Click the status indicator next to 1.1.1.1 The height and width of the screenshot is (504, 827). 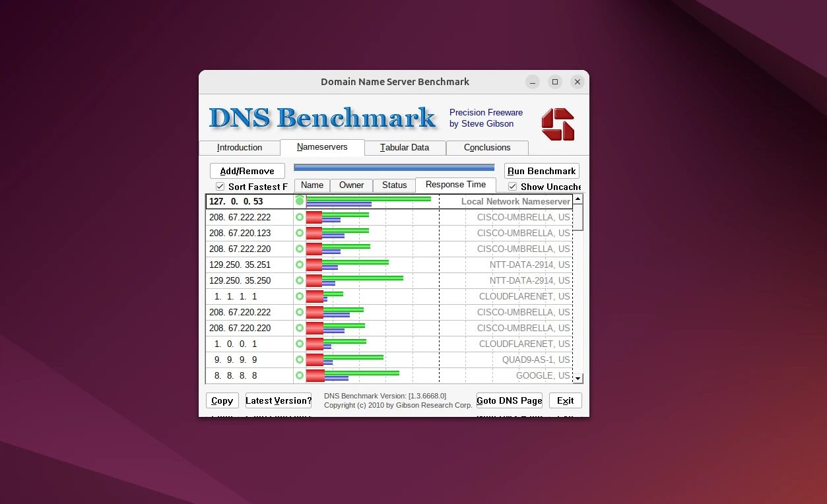click(300, 296)
